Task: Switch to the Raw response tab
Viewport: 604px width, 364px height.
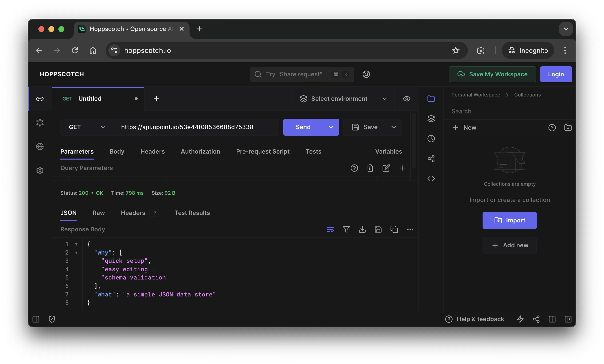Action: (99, 213)
